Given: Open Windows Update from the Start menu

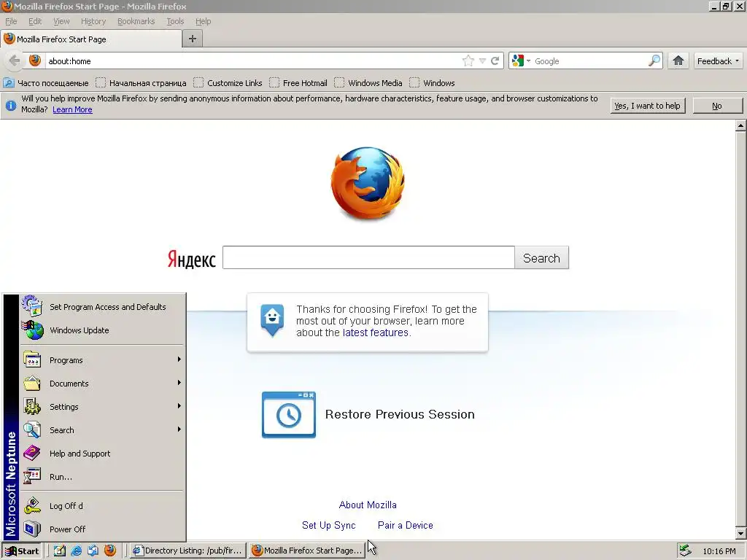Looking at the screenshot, I should (x=101, y=330).
